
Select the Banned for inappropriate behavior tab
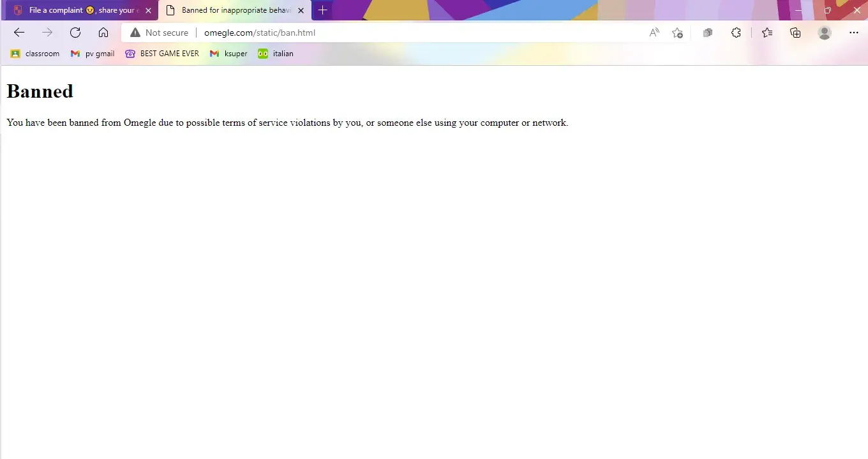[x=233, y=10]
